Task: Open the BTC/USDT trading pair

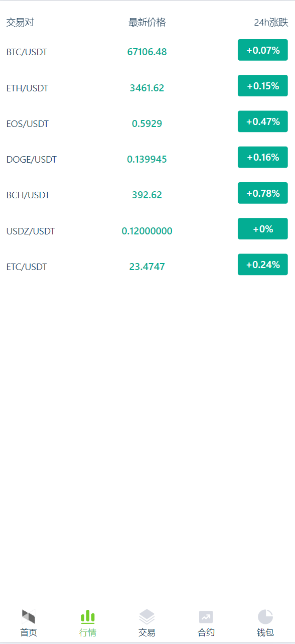Action: [x=27, y=52]
